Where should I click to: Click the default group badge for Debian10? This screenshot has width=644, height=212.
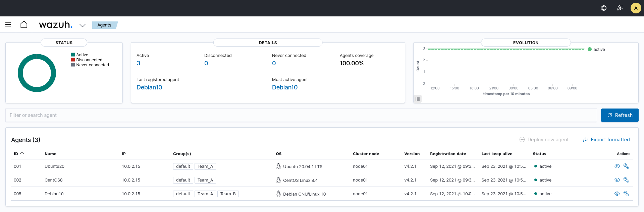point(183,194)
